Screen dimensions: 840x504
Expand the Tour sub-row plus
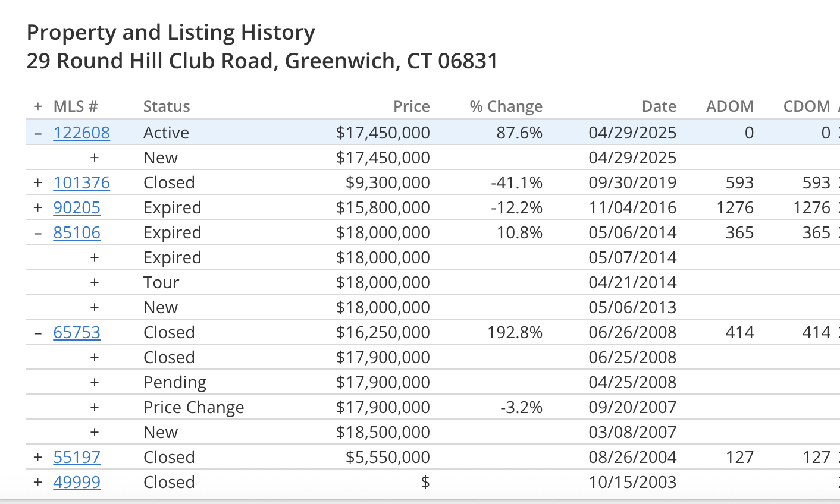click(x=94, y=282)
